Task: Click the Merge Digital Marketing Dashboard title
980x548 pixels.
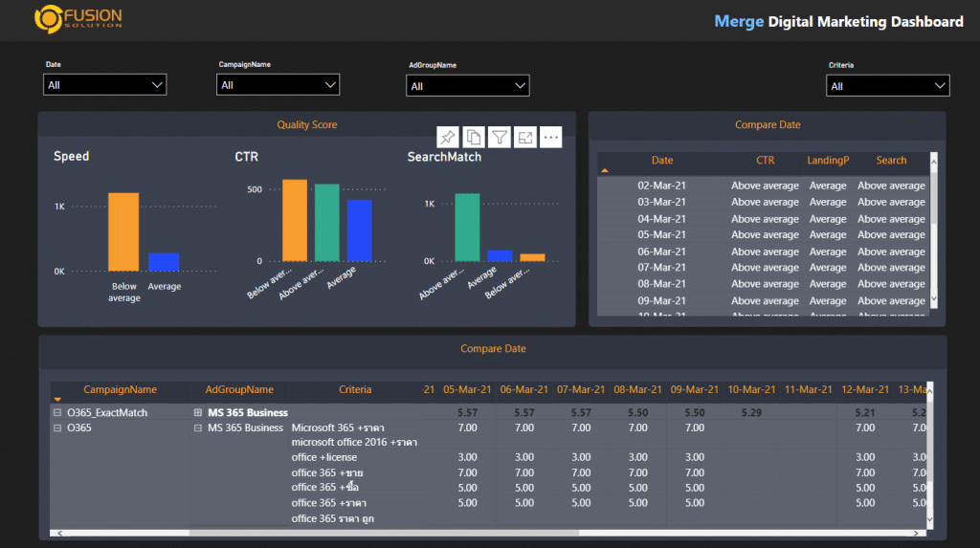Action: 838,21
